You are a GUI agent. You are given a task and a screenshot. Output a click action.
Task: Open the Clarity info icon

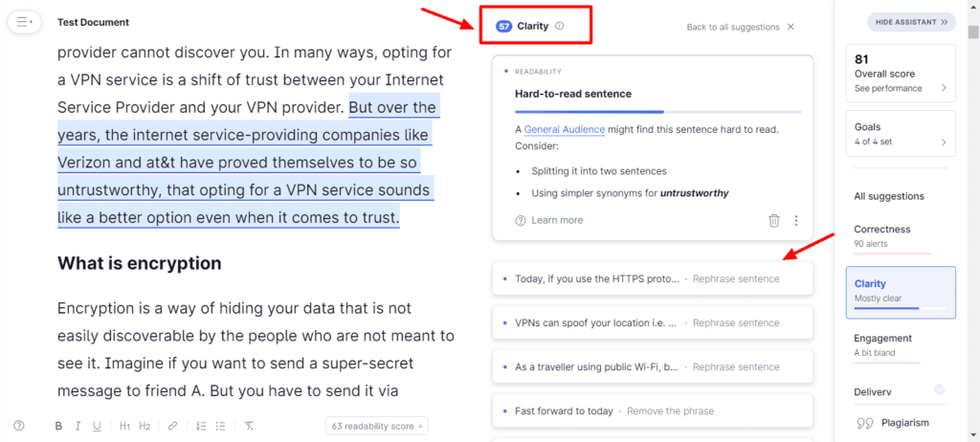560,27
